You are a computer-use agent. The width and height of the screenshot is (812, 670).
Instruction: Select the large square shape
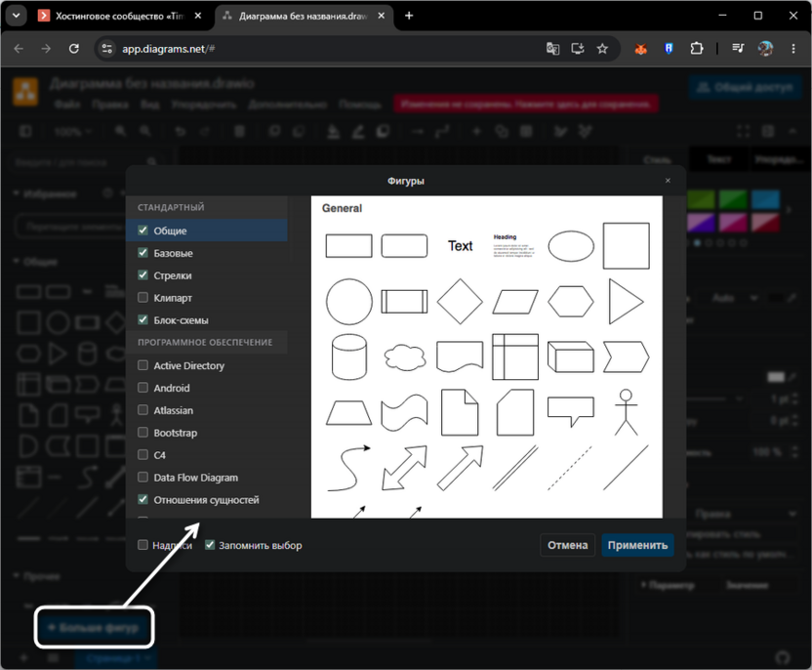click(x=627, y=245)
